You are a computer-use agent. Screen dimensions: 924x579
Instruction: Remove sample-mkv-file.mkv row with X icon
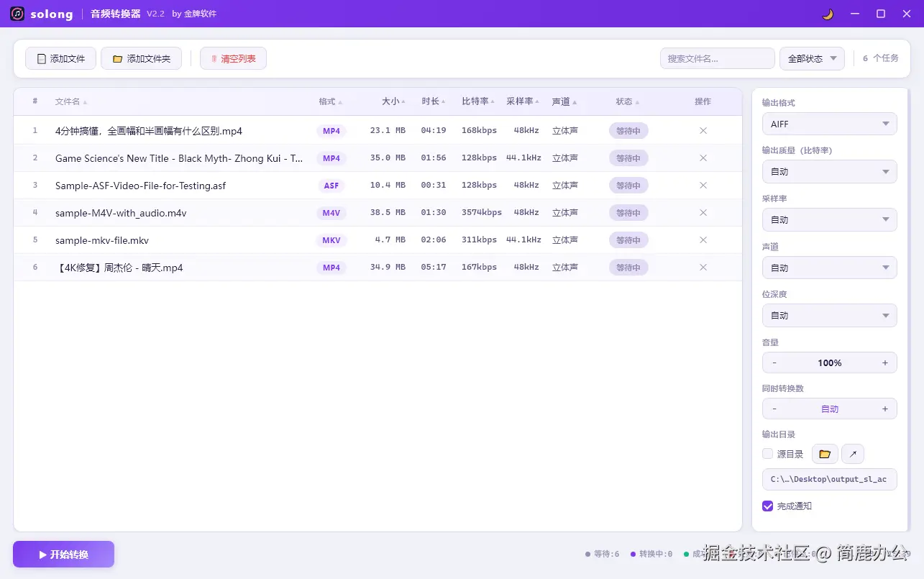coord(703,240)
